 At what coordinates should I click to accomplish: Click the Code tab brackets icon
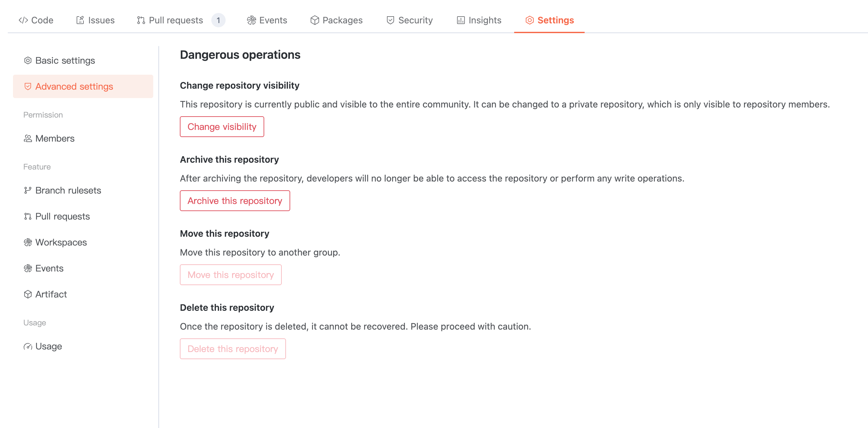[23, 20]
